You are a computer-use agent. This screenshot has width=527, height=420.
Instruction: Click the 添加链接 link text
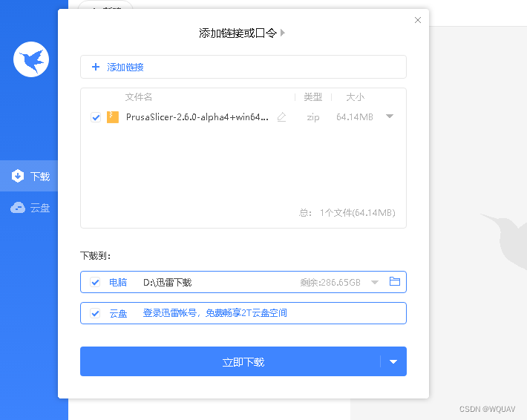125,68
